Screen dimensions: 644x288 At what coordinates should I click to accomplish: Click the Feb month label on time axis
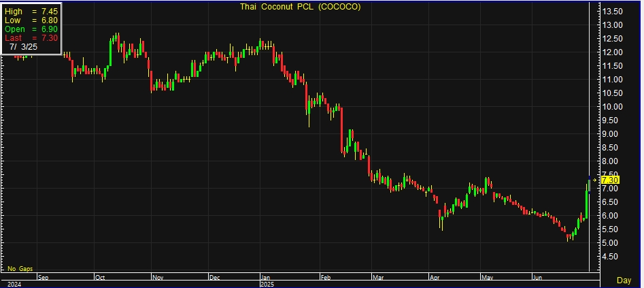[x=325, y=277]
